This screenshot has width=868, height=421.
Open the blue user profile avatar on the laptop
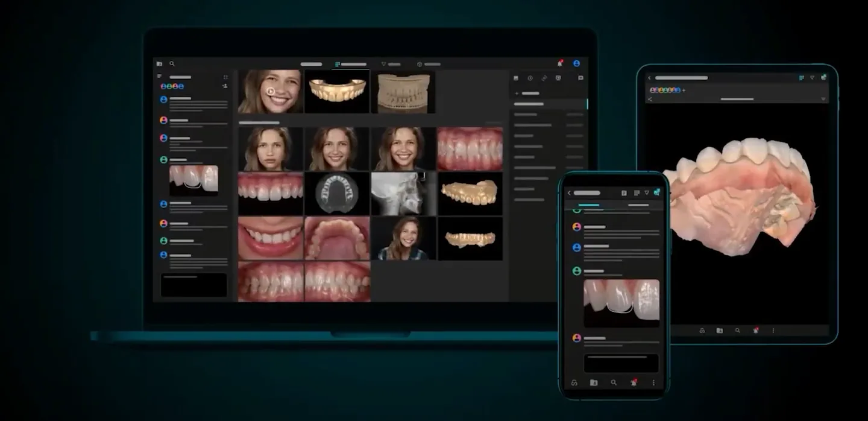pos(576,63)
